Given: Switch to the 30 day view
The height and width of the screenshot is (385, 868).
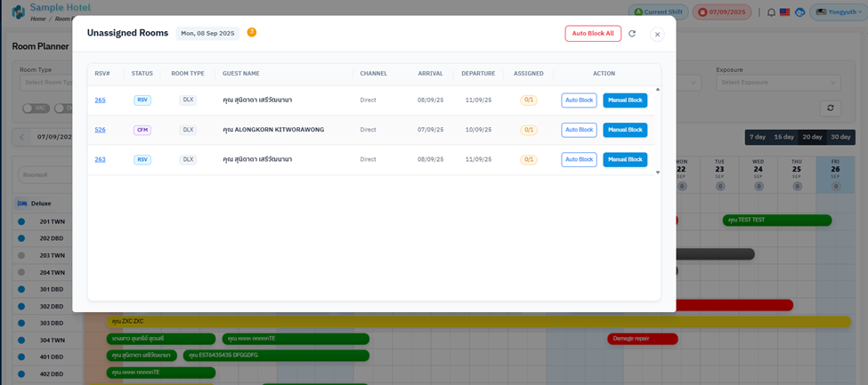Looking at the screenshot, I should (840, 137).
